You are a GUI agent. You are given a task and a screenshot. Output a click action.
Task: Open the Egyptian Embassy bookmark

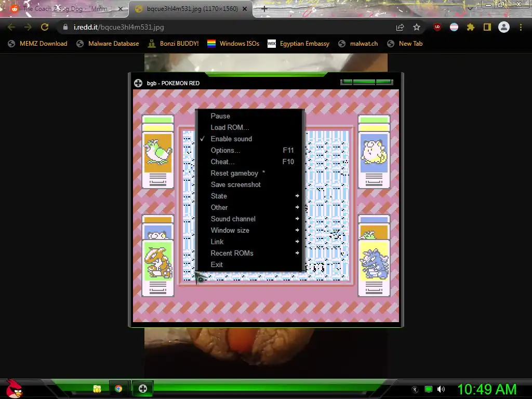point(298,44)
